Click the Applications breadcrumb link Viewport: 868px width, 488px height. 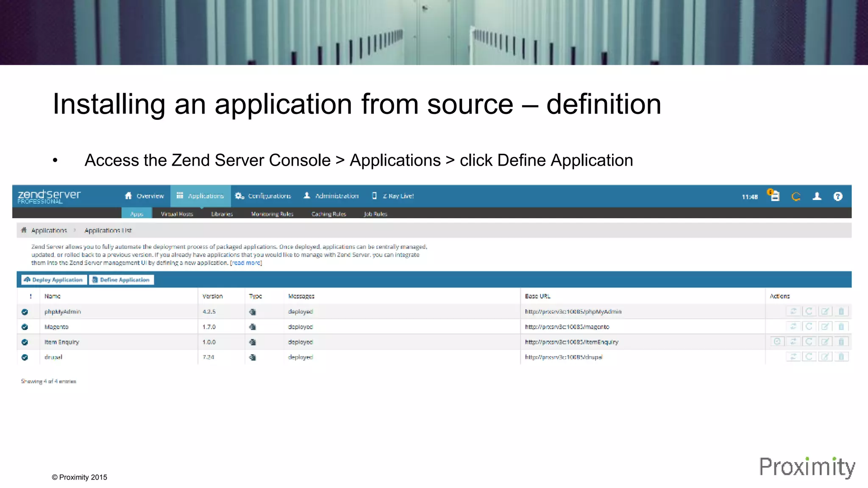[x=49, y=230]
